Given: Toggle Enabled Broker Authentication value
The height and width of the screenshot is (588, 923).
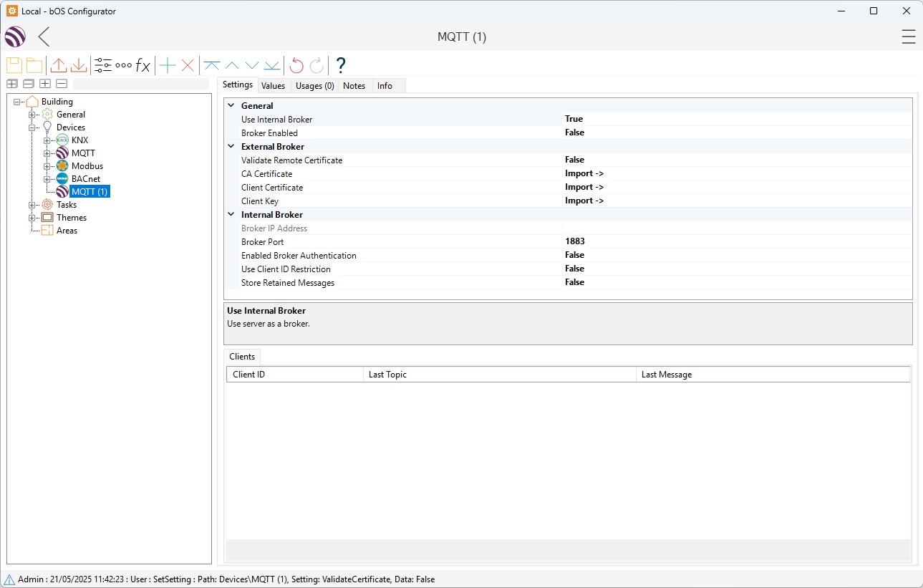Looking at the screenshot, I should pos(574,255).
